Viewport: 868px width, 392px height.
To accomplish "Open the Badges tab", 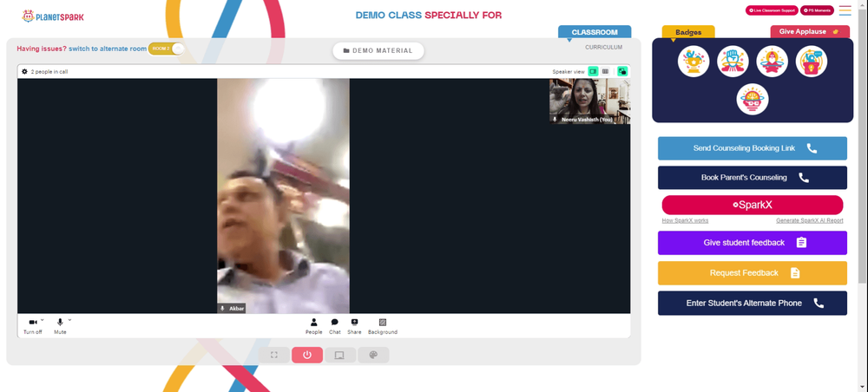I will [x=688, y=32].
